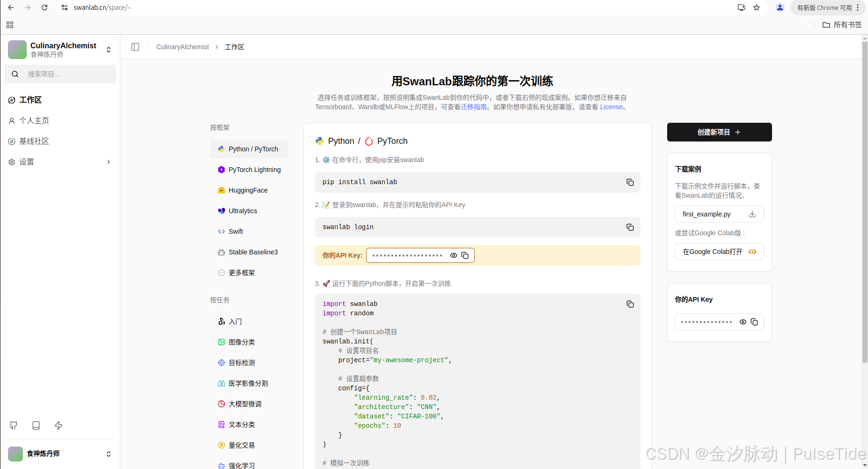Image resolution: width=868 pixels, height=469 pixels.
Task: Open Chrome profile avatar
Action: (x=780, y=7)
